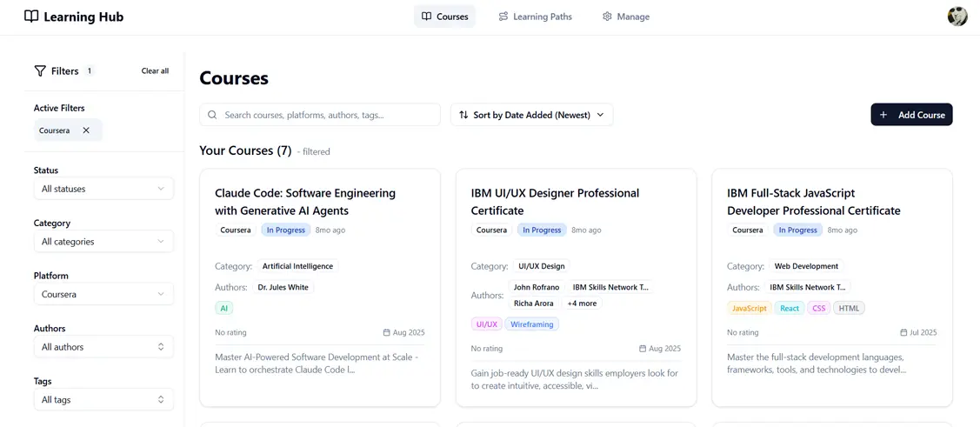The width and height of the screenshot is (980, 427).
Task: Open the Tags filter combo box
Action: pyautogui.click(x=103, y=399)
